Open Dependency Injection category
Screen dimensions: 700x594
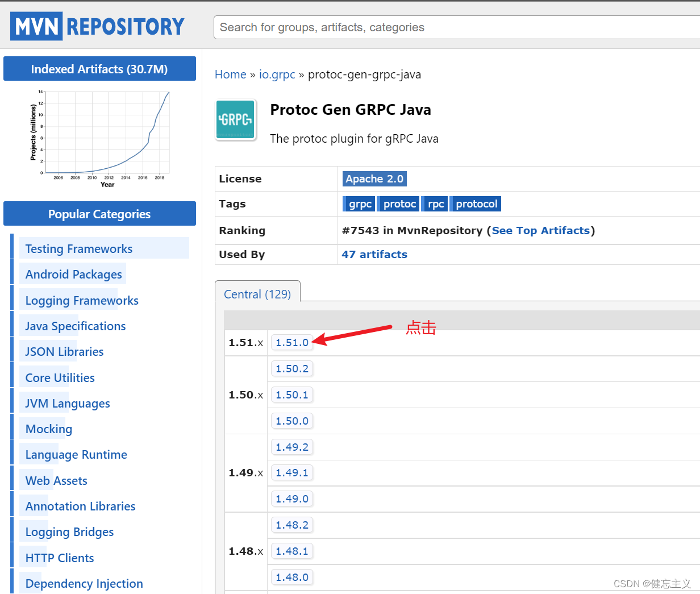tap(84, 584)
